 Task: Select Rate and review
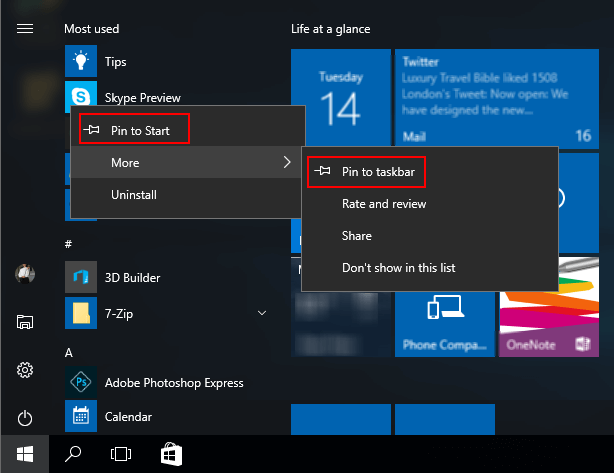tap(430, 204)
